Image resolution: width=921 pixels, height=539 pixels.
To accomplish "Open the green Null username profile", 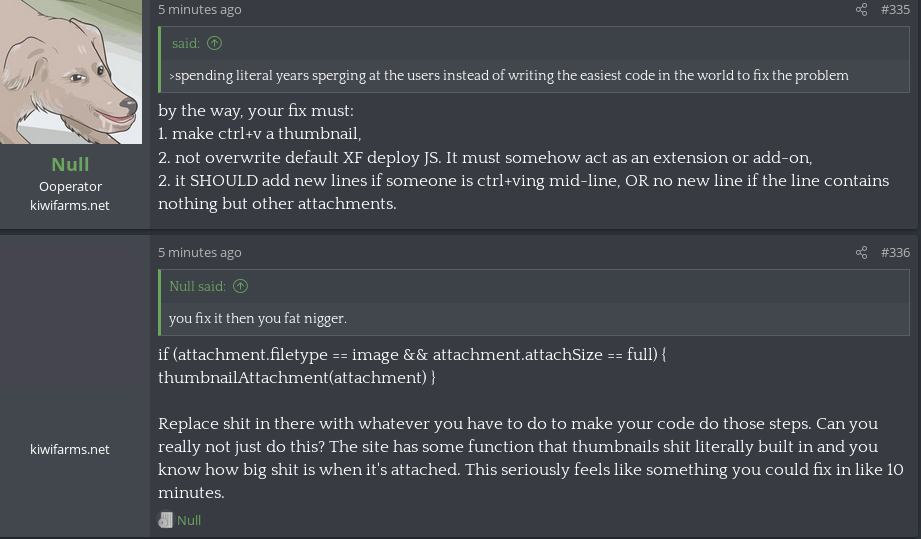I will (70, 164).
